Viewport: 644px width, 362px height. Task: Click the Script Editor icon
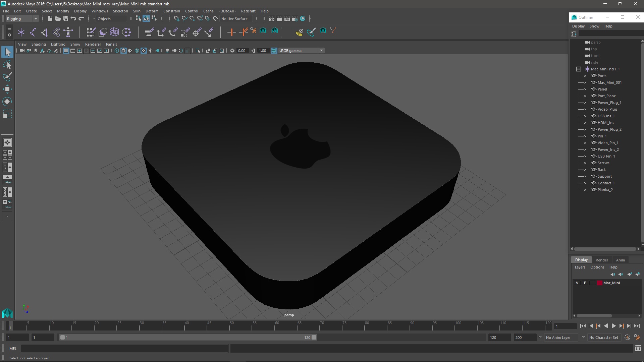pos(638,349)
